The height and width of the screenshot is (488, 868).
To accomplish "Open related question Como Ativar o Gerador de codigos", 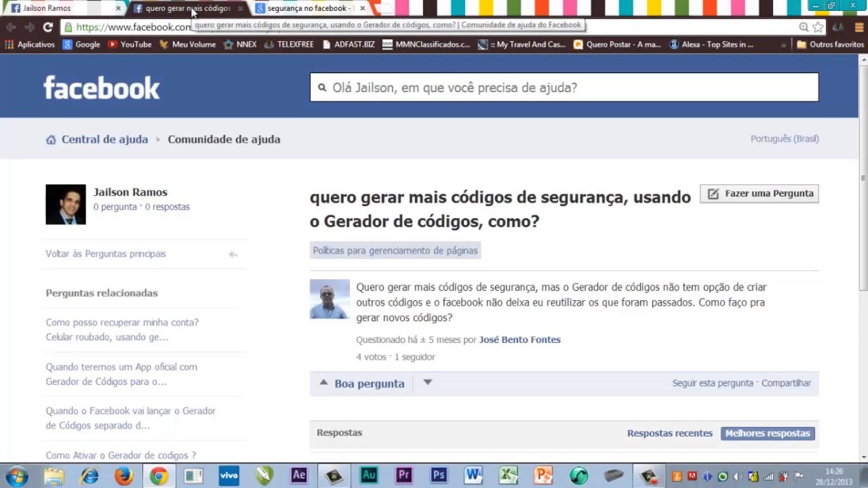I will pos(121,455).
